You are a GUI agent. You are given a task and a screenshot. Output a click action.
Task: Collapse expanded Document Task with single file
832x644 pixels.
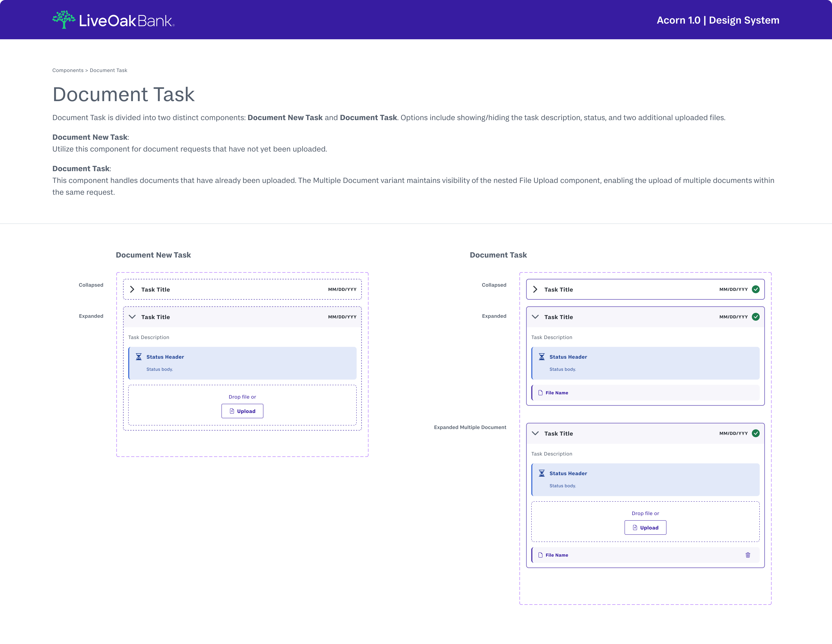coord(535,317)
